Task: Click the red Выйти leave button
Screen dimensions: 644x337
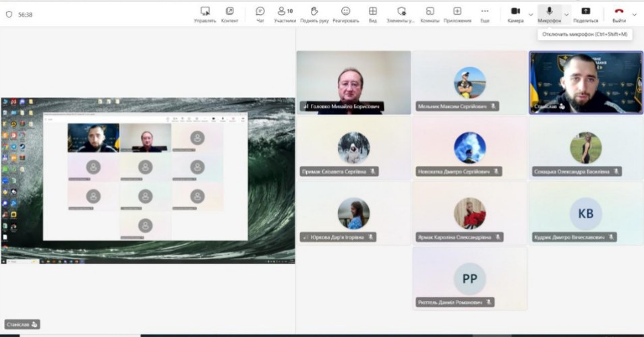Action: tap(619, 15)
